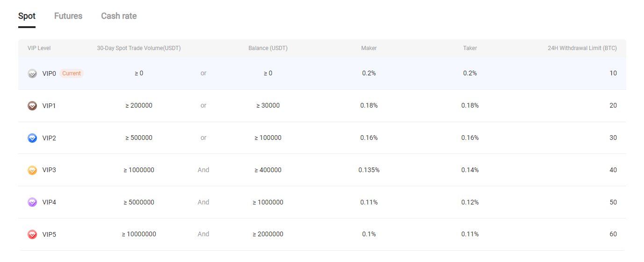
Task: Open the Cash rate tab
Action: click(x=119, y=16)
